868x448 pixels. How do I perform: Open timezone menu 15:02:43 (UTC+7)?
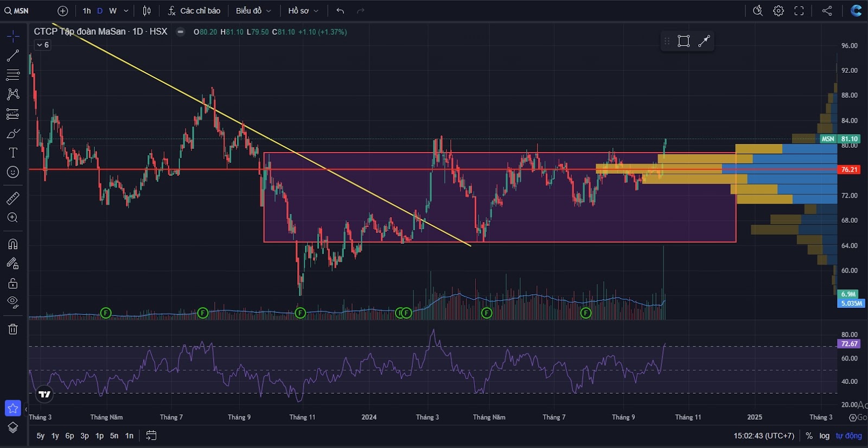tap(764, 436)
